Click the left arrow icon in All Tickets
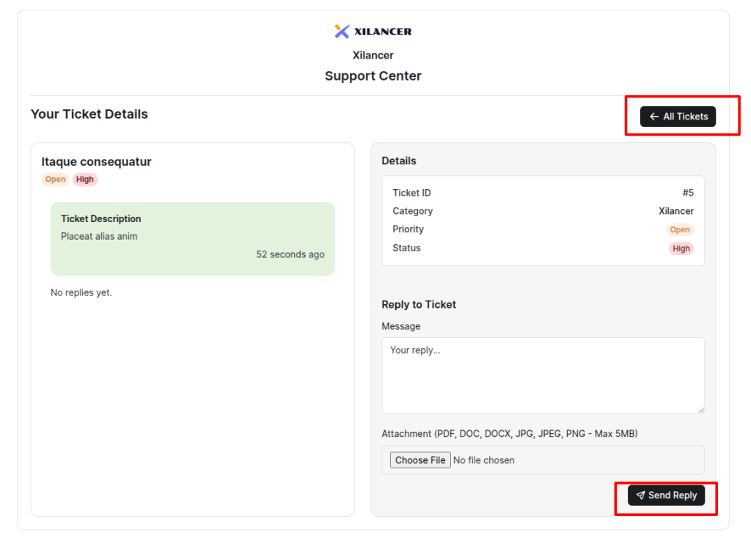Viewport: 751px width, 560px height. tap(653, 117)
